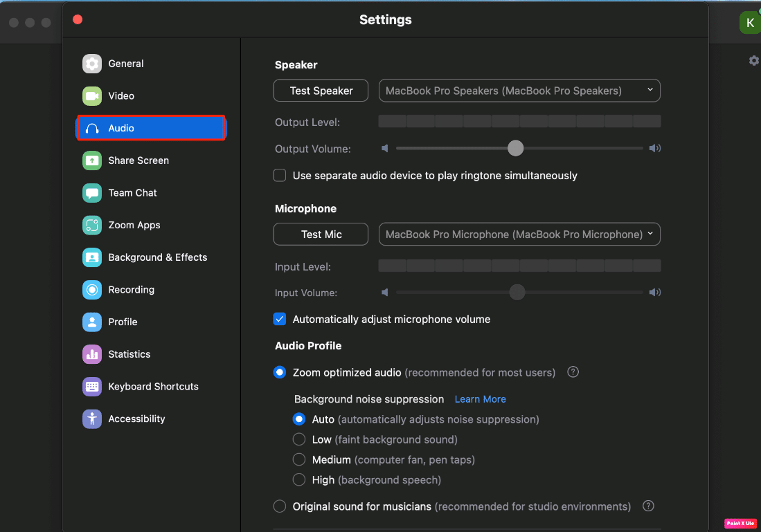The height and width of the screenshot is (532, 761).
Task: Click the Settings window title
Action: click(386, 20)
